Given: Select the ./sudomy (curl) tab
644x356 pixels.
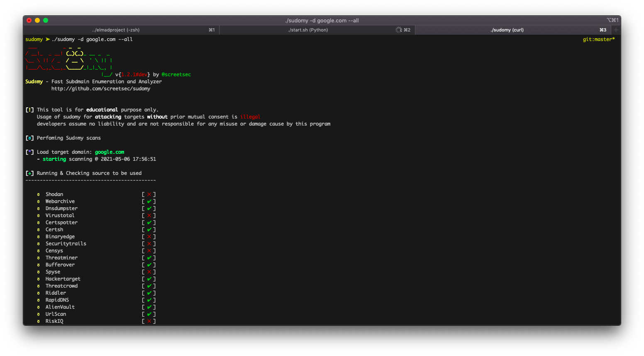Looking at the screenshot, I should click(x=506, y=29).
